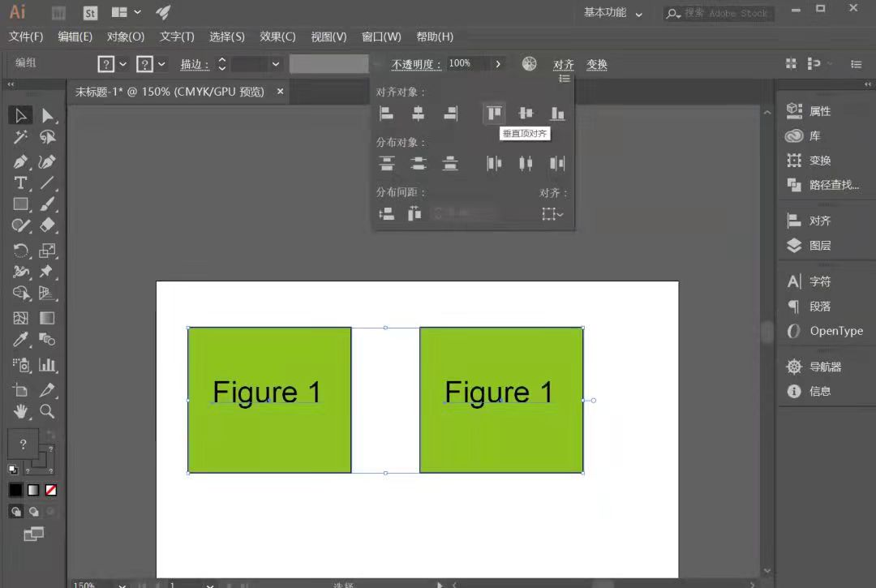Set the None fill swatch
The width and height of the screenshot is (876, 588).
[x=51, y=491]
